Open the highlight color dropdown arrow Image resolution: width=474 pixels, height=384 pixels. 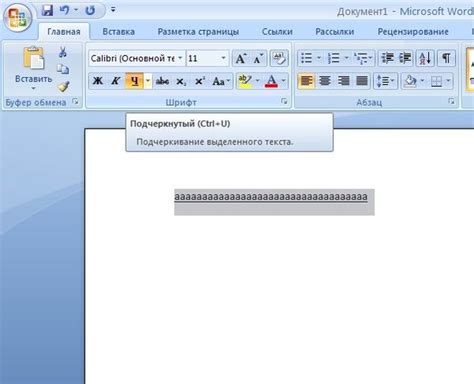[258, 81]
